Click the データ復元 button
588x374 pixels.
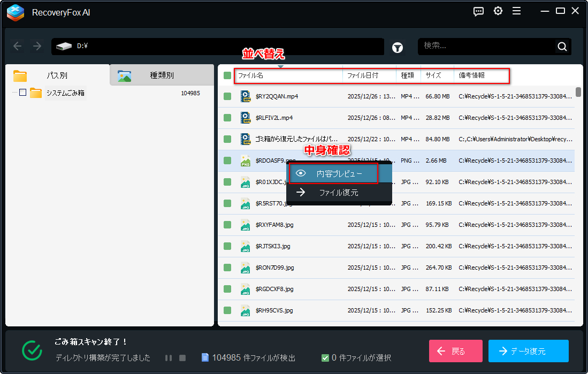[528, 351]
